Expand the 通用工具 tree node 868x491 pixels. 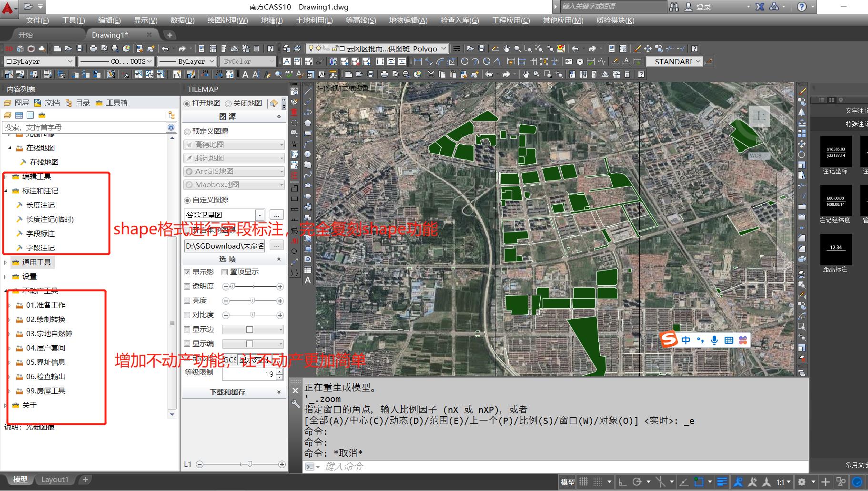[5, 262]
